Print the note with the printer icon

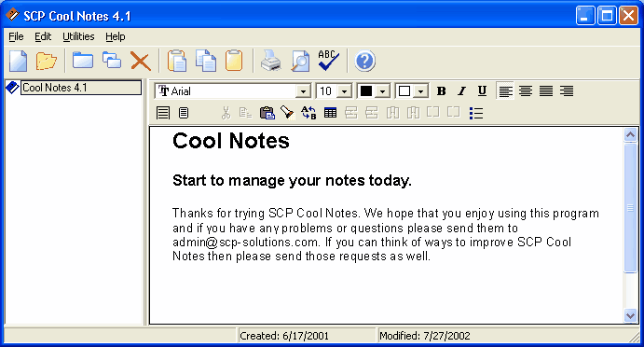[x=270, y=61]
